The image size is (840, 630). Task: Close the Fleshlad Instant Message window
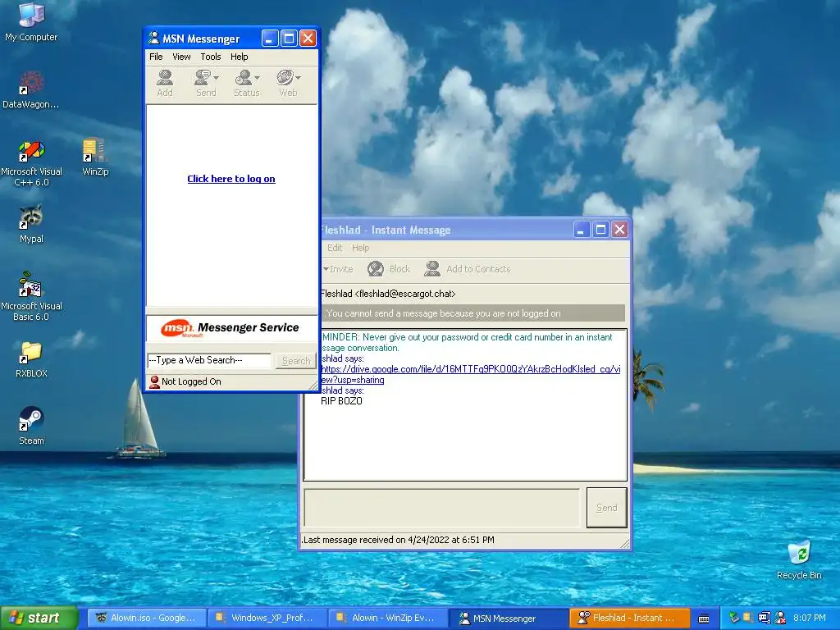[620, 230]
